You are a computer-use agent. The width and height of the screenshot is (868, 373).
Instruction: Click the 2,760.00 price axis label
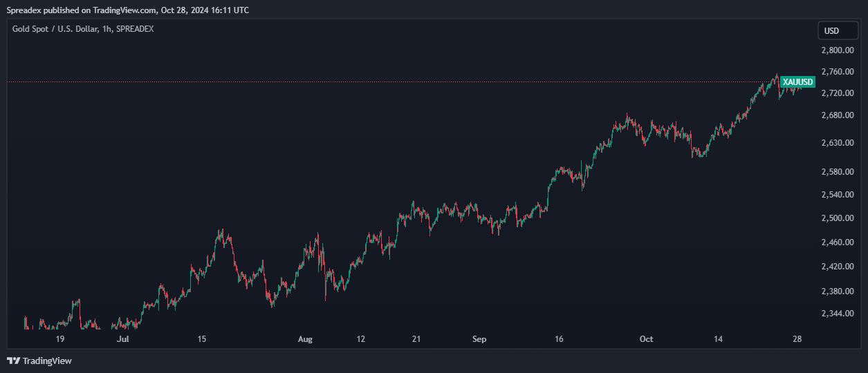[x=836, y=72]
